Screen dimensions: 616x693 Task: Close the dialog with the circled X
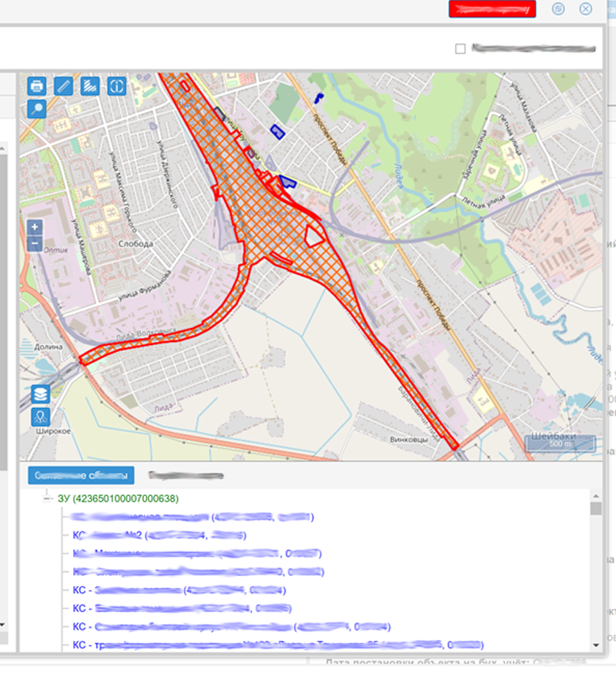click(x=585, y=8)
